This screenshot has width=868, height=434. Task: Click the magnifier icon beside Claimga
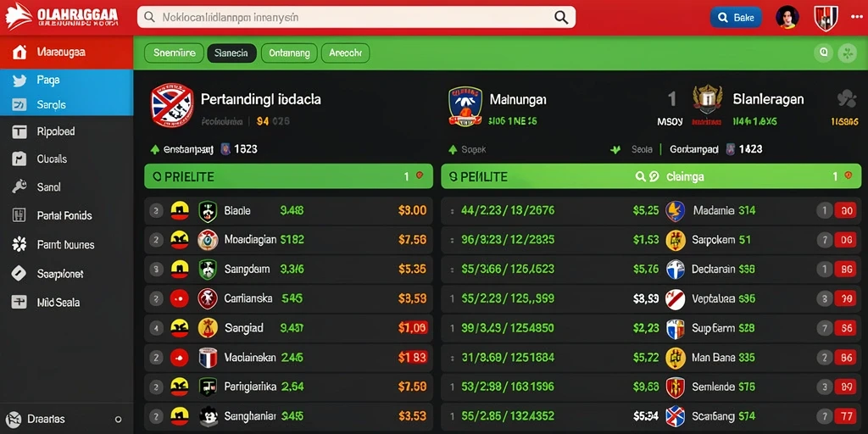tap(641, 176)
